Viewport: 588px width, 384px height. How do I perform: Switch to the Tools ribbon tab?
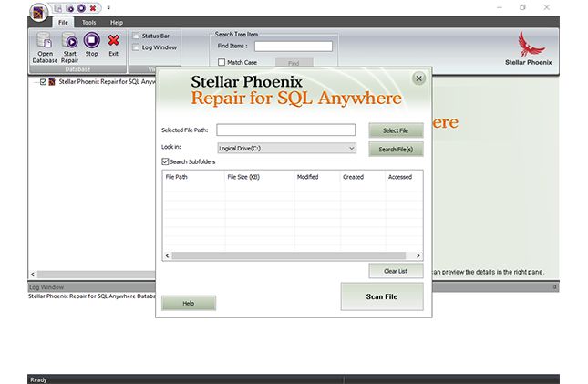(88, 23)
